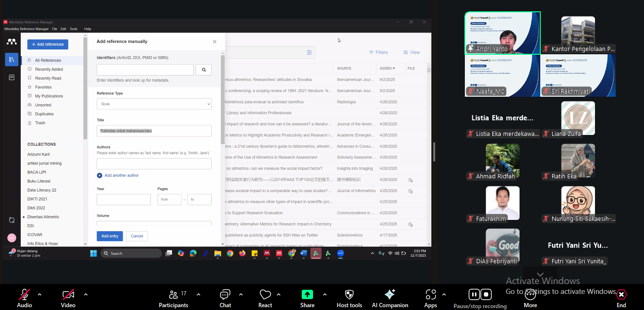Open Participants panel in Zoom
Image resolution: width=644 pixels, height=310 pixels.
[x=173, y=298]
